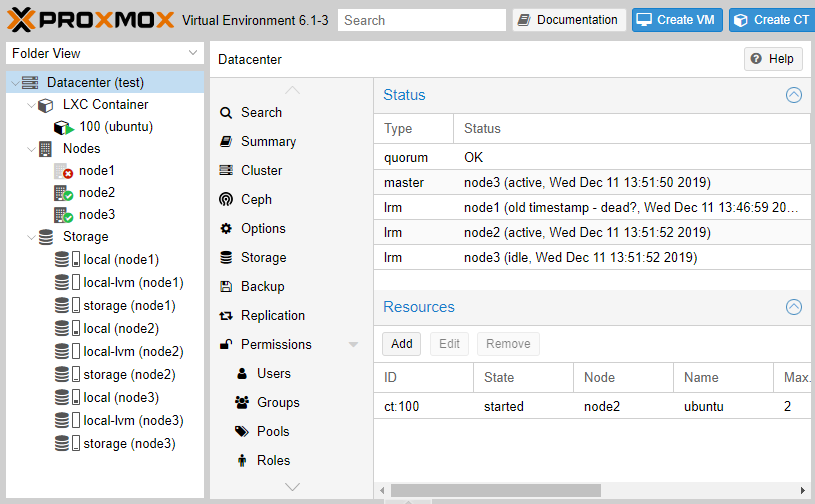
Task: Collapse the Resources panel
Action: tap(794, 307)
